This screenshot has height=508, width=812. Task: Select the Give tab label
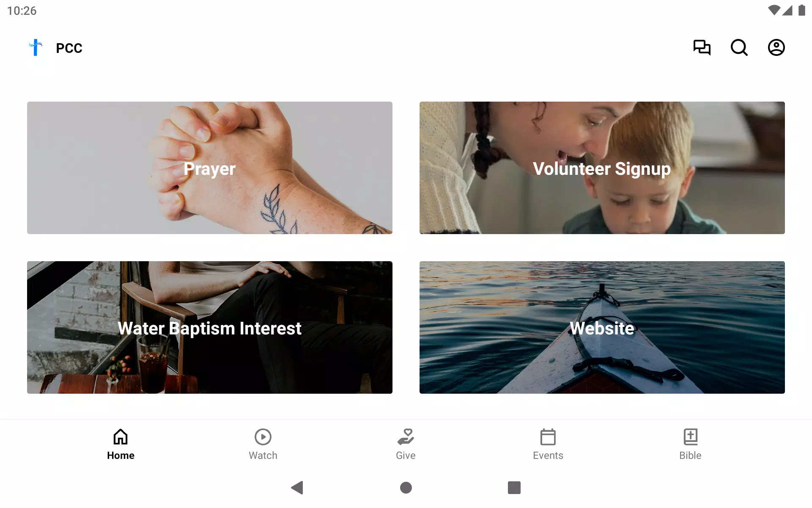coord(406,456)
